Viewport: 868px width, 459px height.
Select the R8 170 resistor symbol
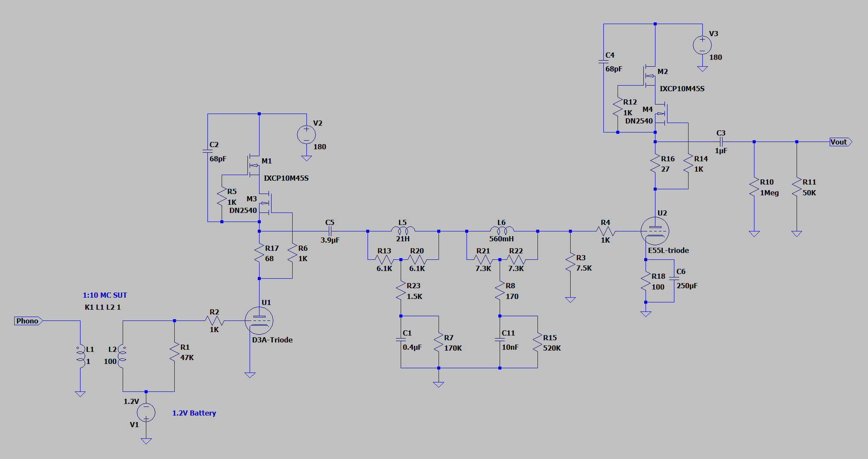point(500,291)
